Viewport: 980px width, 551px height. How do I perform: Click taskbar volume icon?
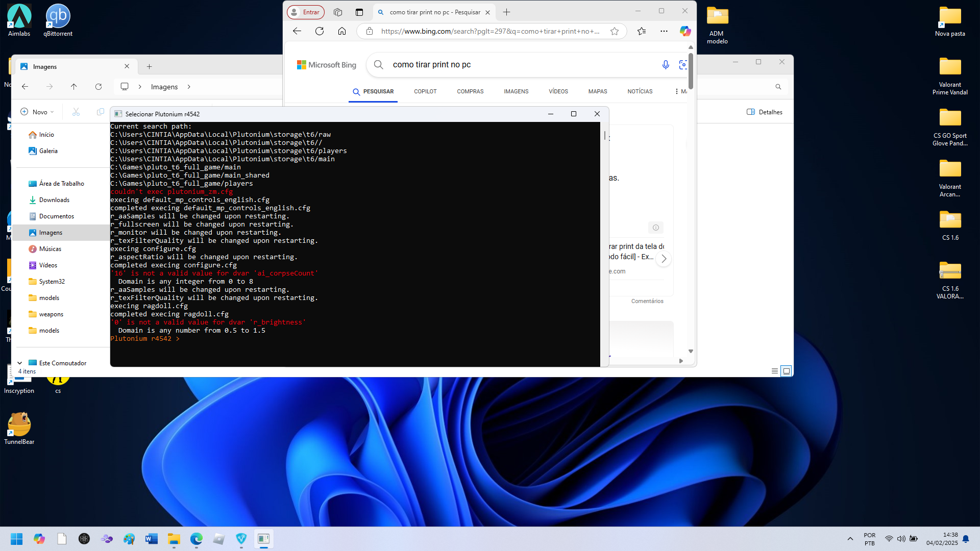click(x=901, y=539)
